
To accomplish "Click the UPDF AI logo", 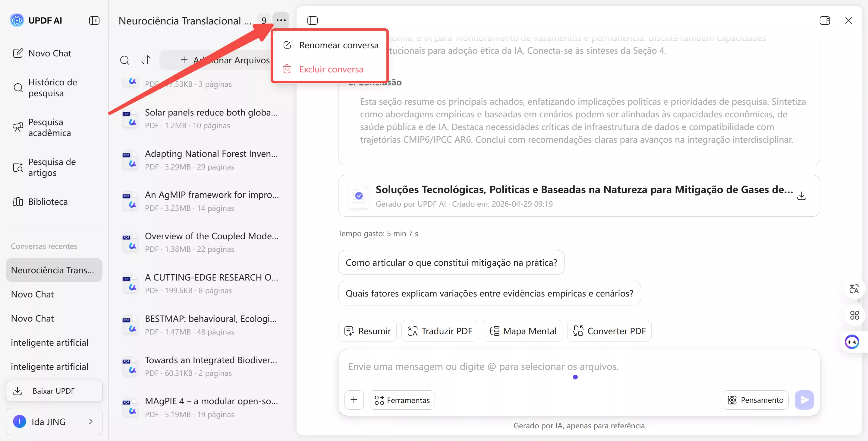I will pos(17,20).
